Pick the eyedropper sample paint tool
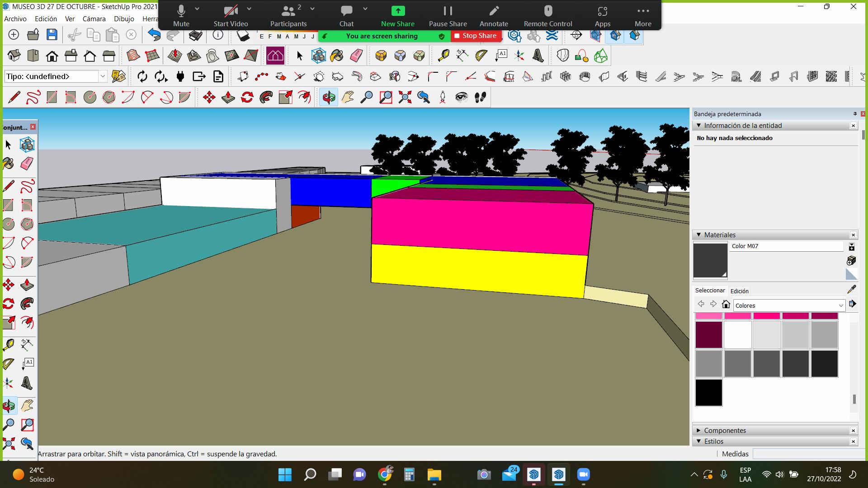Viewport: 868px width, 488px height. click(x=851, y=289)
